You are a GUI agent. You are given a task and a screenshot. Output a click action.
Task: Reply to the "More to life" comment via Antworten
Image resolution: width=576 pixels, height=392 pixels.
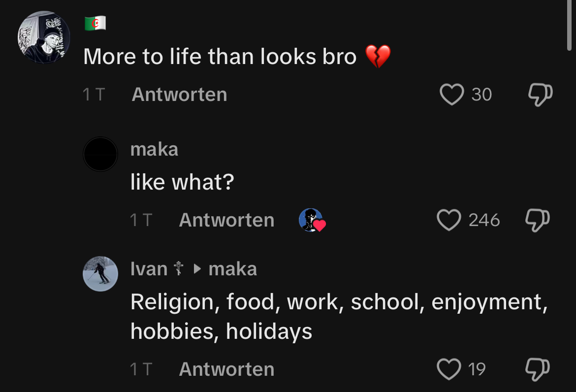click(x=179, y=95)
